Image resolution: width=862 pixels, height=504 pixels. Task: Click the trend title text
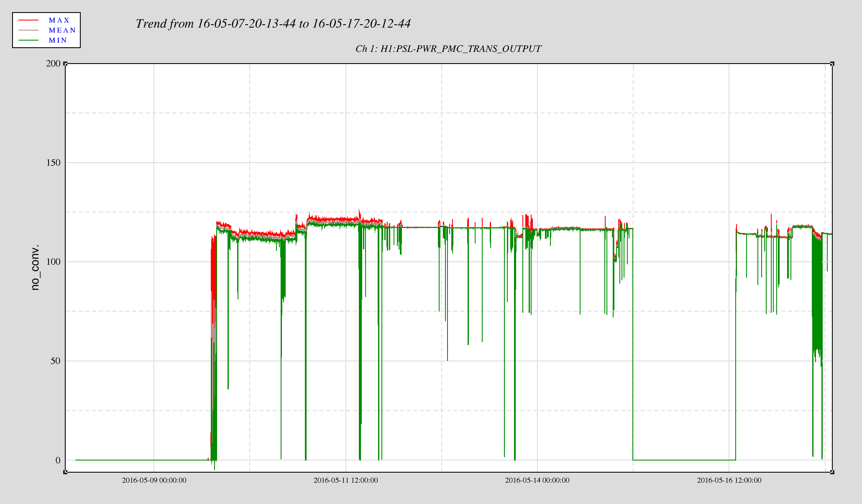click(x=273, y=23)
